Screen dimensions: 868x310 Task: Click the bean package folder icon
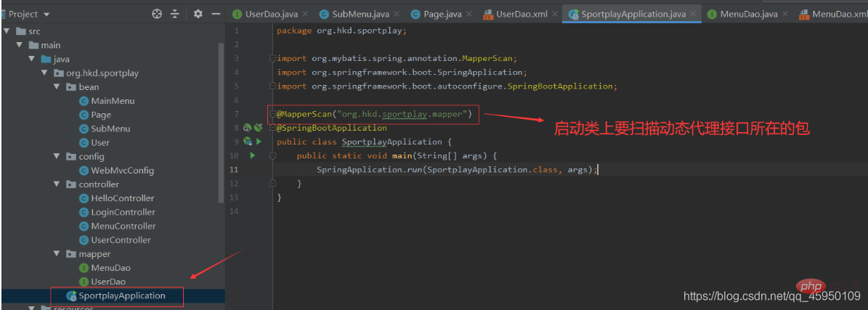click(71, 87)
